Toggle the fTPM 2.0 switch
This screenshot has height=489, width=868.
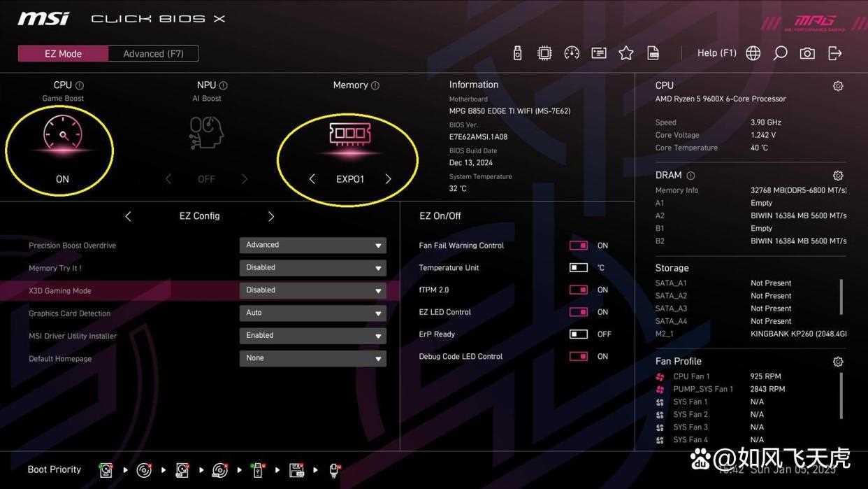point(579,290)
